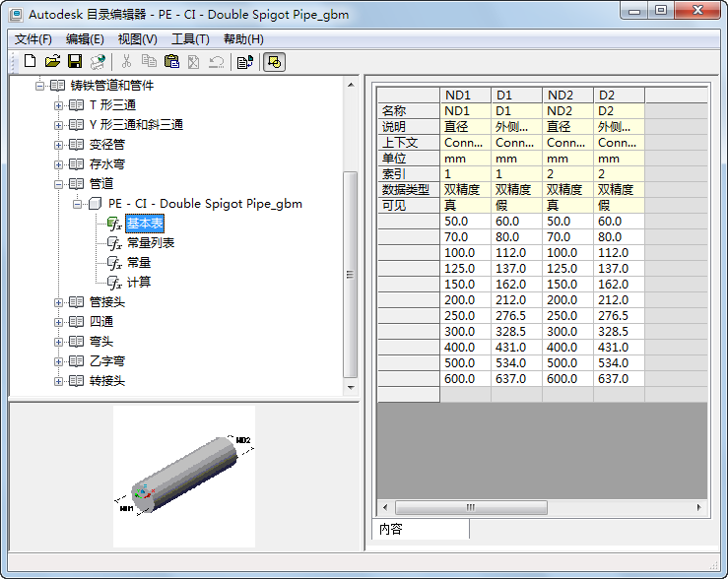Image resolution: width=728 pixels, height=579 pixels.
Task: Click the 276.5 cell under D1
Action: click(x=516, y=316)
